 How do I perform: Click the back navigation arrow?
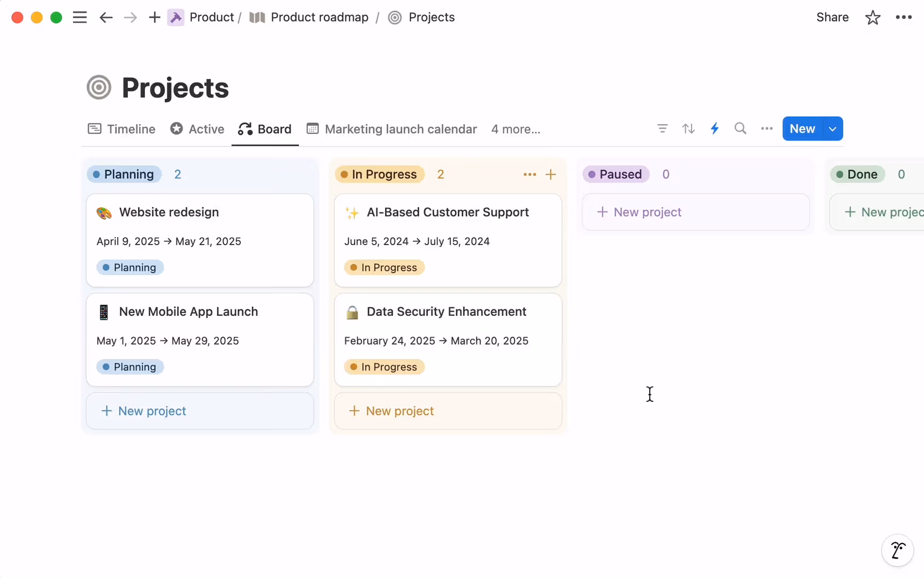[x=106, y=17]
